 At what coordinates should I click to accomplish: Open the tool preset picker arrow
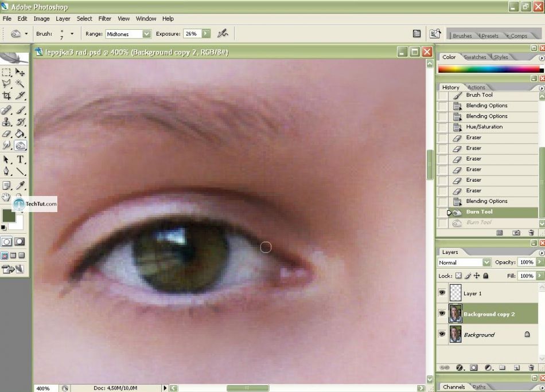[x=26, y=34]
